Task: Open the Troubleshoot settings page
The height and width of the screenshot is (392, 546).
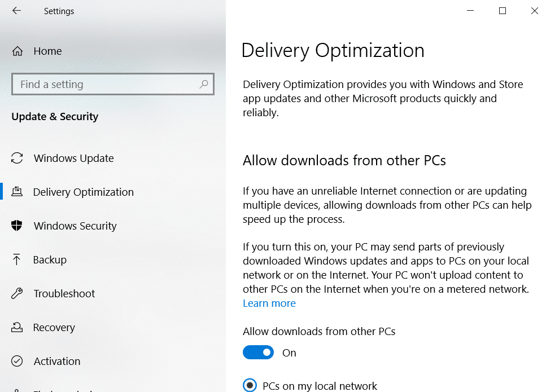Action: [64, 294]
